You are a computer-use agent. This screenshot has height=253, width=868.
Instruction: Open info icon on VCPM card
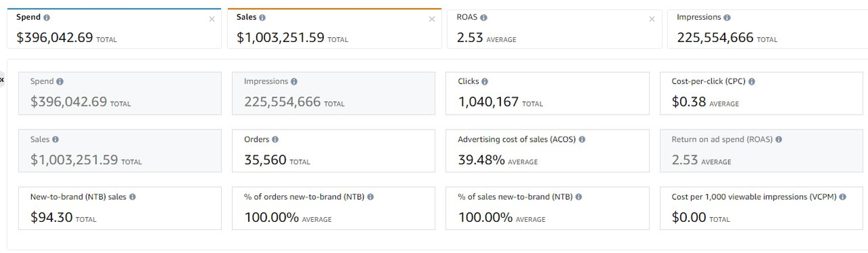pyautogui.click(x=842, y=197)
